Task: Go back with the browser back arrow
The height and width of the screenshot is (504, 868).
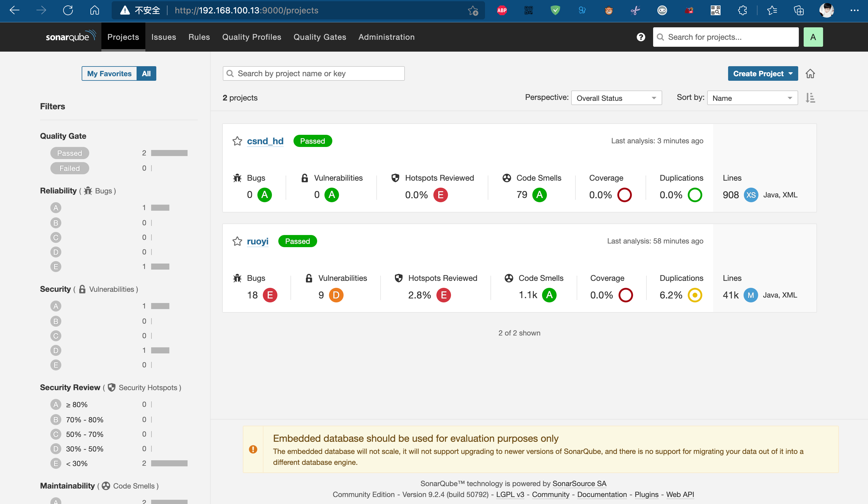Action: (15, 10)
